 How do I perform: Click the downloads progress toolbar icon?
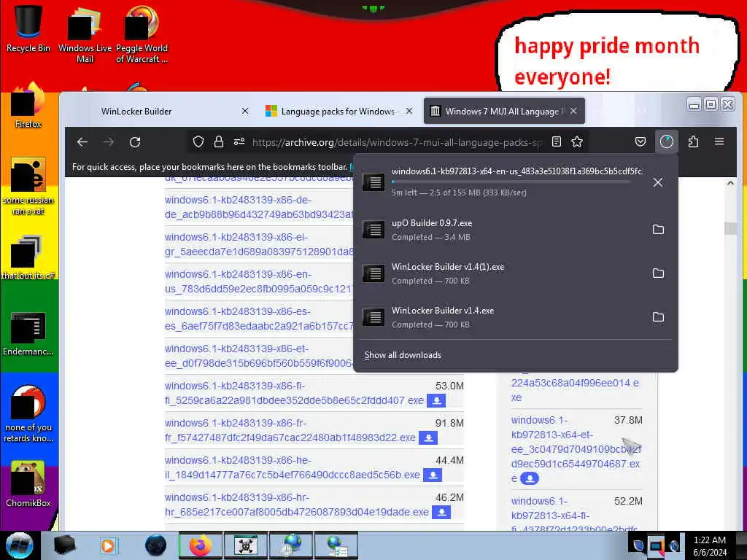click(x=667, y=142)
